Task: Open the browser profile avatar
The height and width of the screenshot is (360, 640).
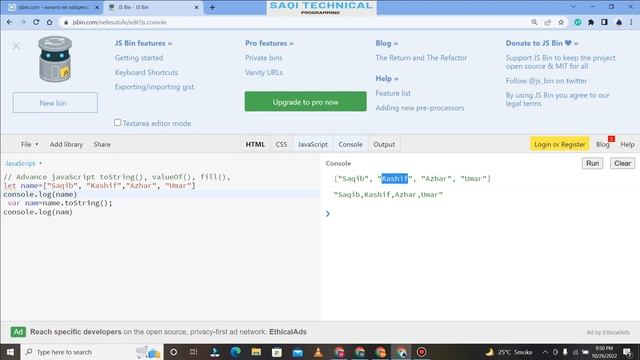Action: 619,22
